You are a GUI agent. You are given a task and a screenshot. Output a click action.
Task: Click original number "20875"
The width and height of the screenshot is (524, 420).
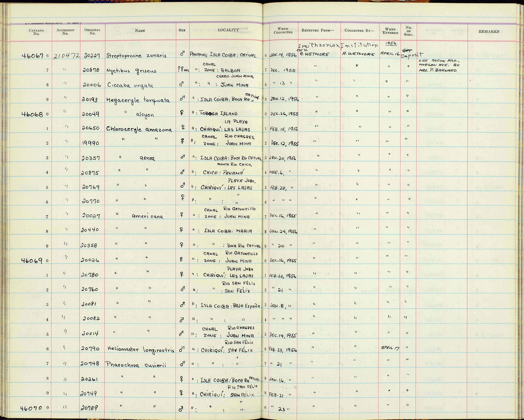coord(90,173)
